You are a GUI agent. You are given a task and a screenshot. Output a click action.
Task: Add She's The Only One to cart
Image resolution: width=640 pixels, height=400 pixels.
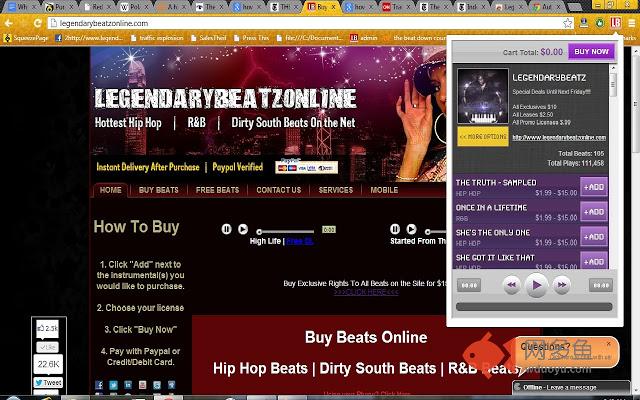594,237
